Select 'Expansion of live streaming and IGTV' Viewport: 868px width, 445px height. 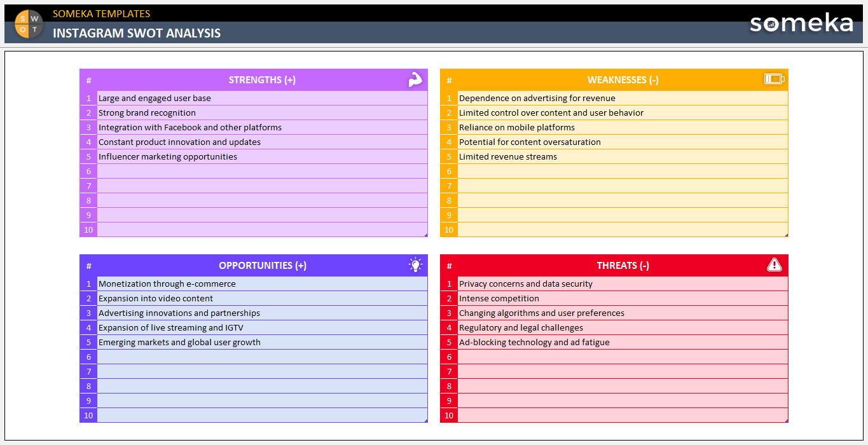[262, 328]
